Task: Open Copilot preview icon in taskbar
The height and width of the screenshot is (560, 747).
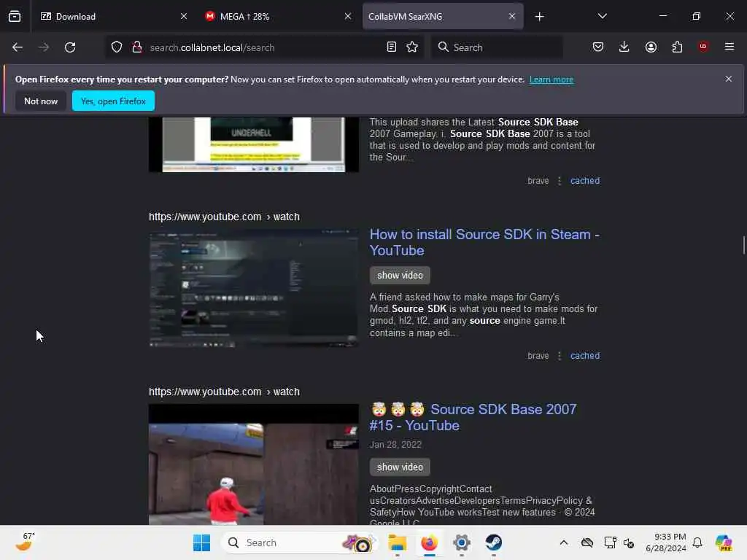Action: coord(724,542)
